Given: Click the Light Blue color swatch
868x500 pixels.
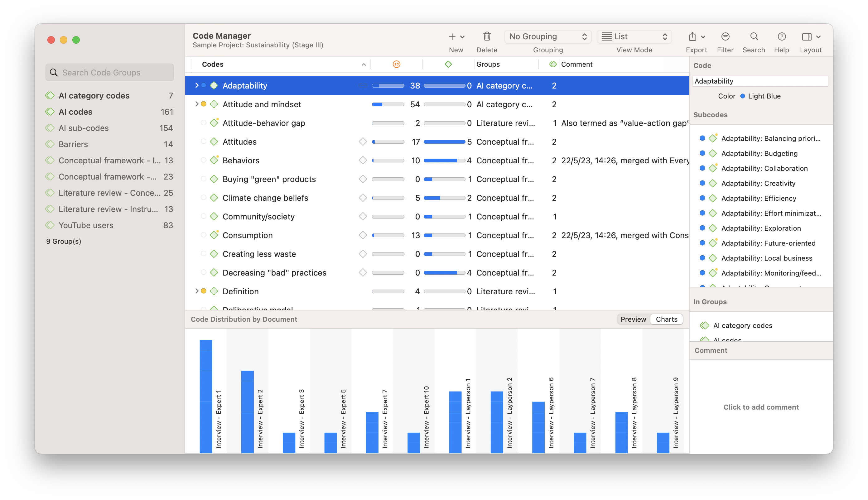Looking at the screenshot, I should 742,96.
